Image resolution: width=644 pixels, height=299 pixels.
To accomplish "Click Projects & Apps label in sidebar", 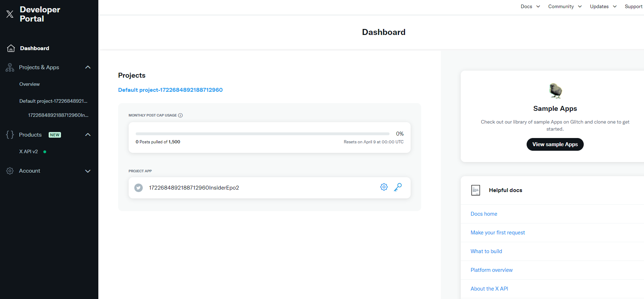I will click(x=39, y=67).
